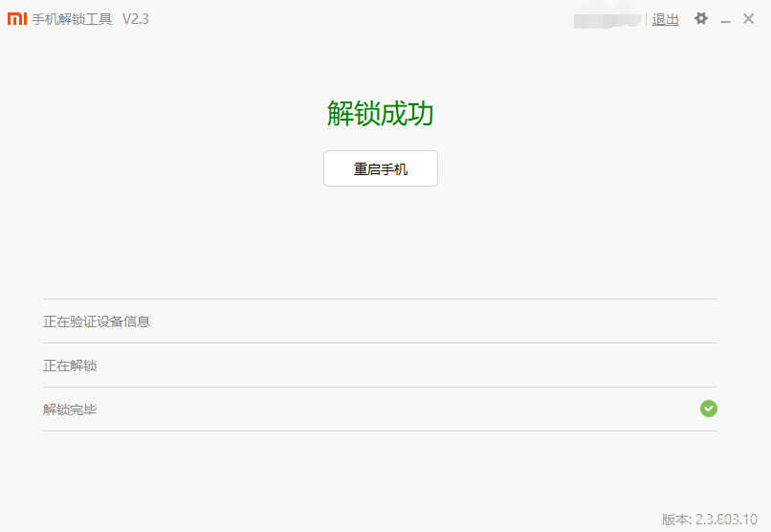
Task: Click empty title bar between V2.3 and account
Action: 359,19
